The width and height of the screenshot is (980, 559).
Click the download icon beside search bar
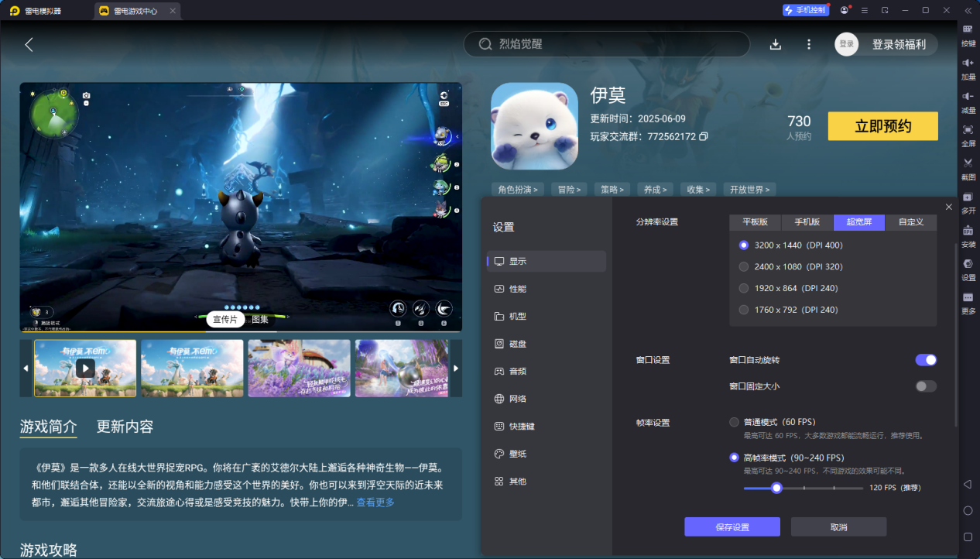click(775, 45)
